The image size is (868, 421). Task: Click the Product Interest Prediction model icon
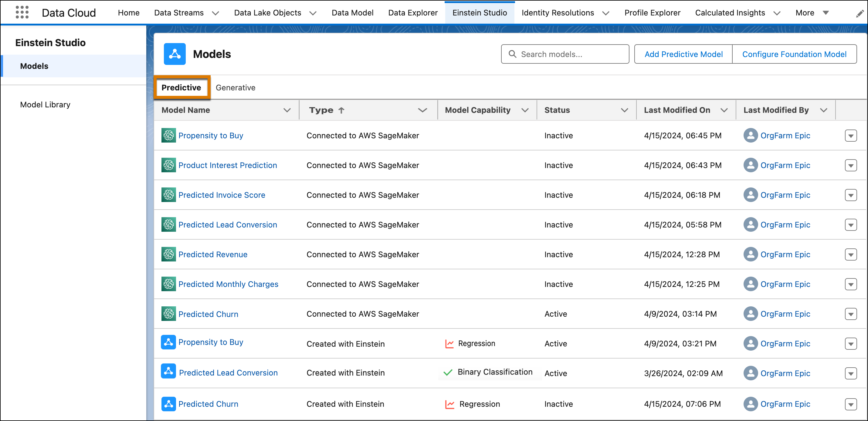(168, 165)
